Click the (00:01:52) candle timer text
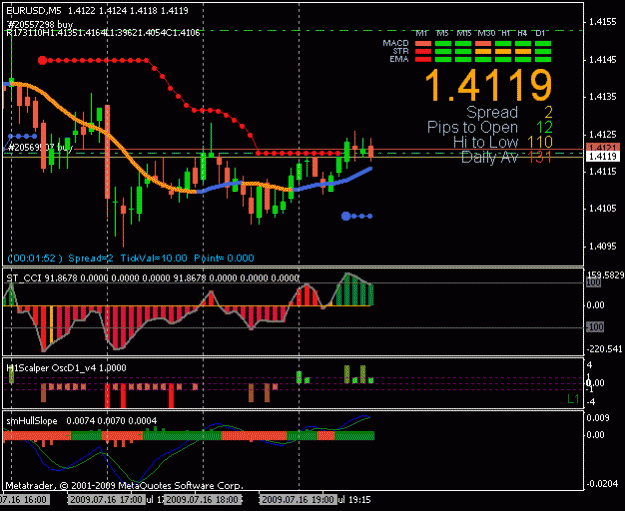This screenshot has width=625, height=511. [35, 258]
